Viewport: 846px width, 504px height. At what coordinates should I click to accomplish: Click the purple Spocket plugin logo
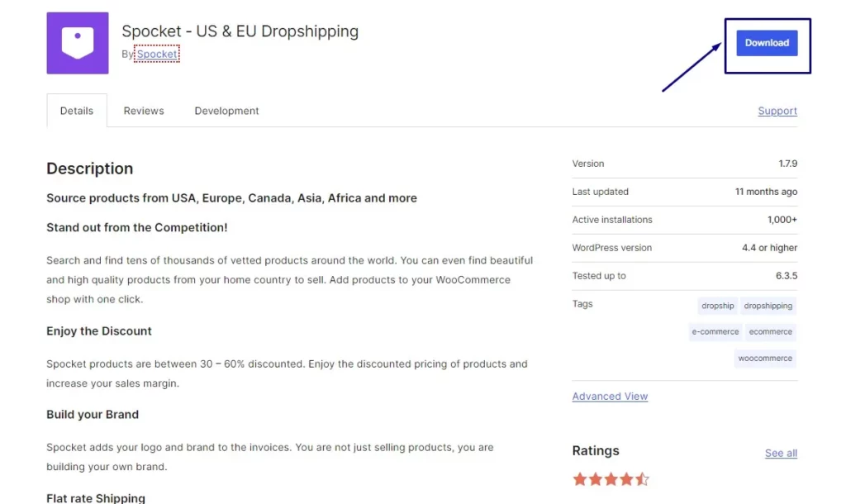[x=78, y=43]
